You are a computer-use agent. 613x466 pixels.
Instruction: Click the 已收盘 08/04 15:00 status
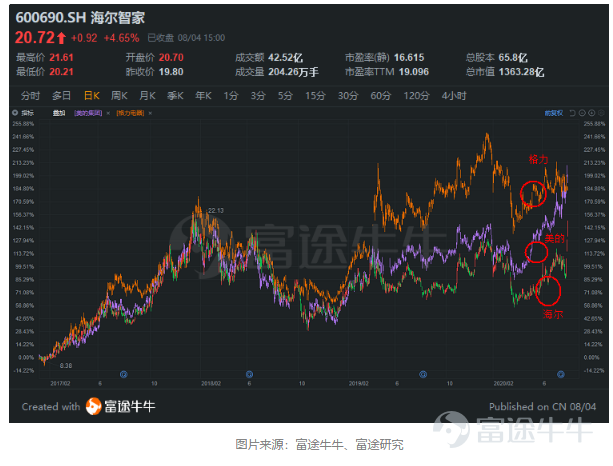click(x=186, y=38)
